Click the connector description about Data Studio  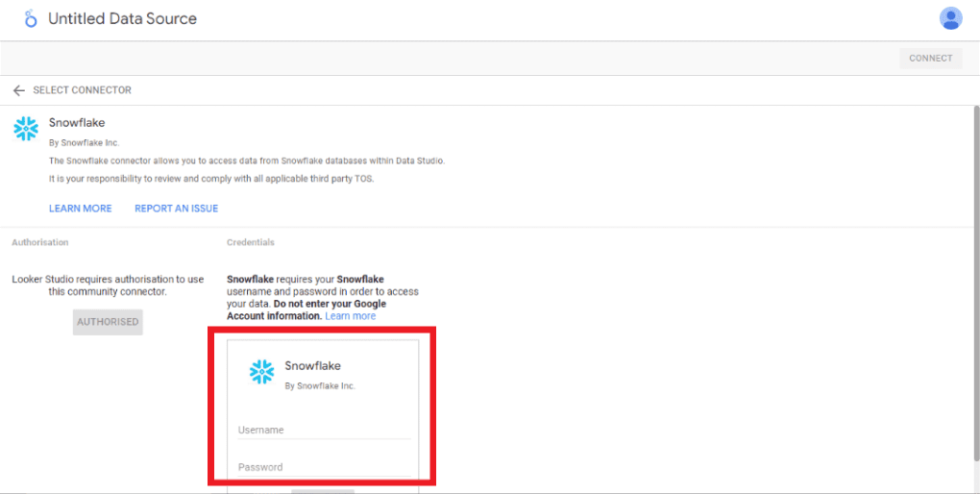pos(247,161)
